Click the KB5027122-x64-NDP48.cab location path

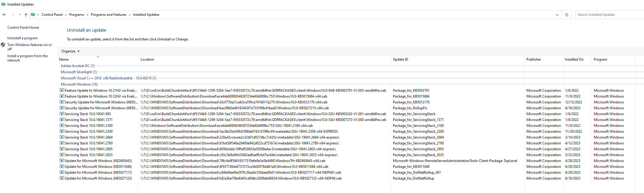[x=241, y=178]
